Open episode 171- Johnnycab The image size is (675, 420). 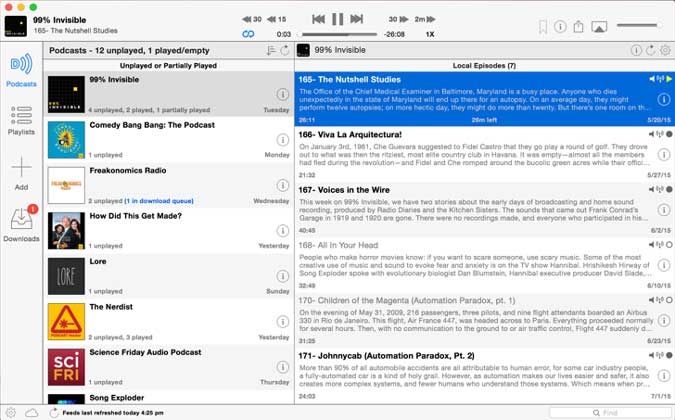[485, 375]
